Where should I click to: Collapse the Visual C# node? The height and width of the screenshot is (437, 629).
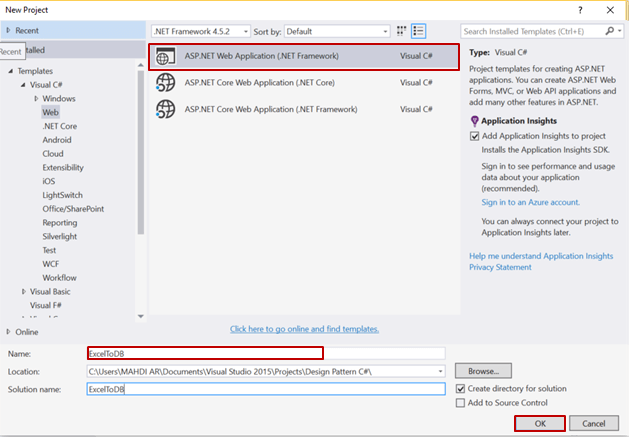tap(23, 85)
